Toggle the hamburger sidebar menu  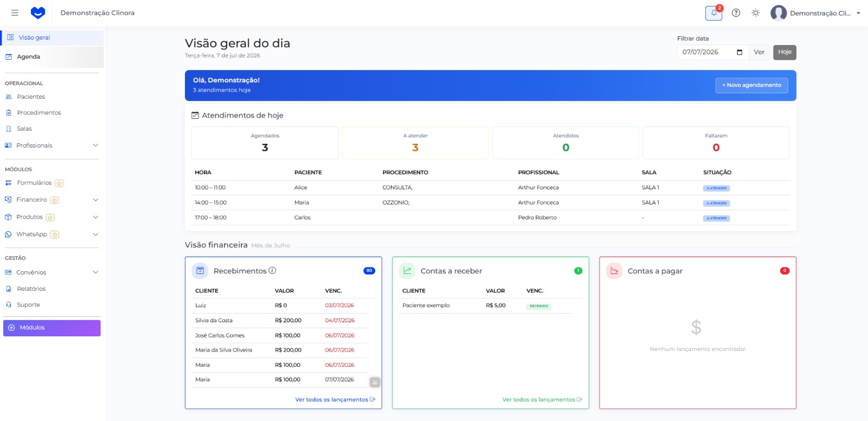tap(15, 12)
